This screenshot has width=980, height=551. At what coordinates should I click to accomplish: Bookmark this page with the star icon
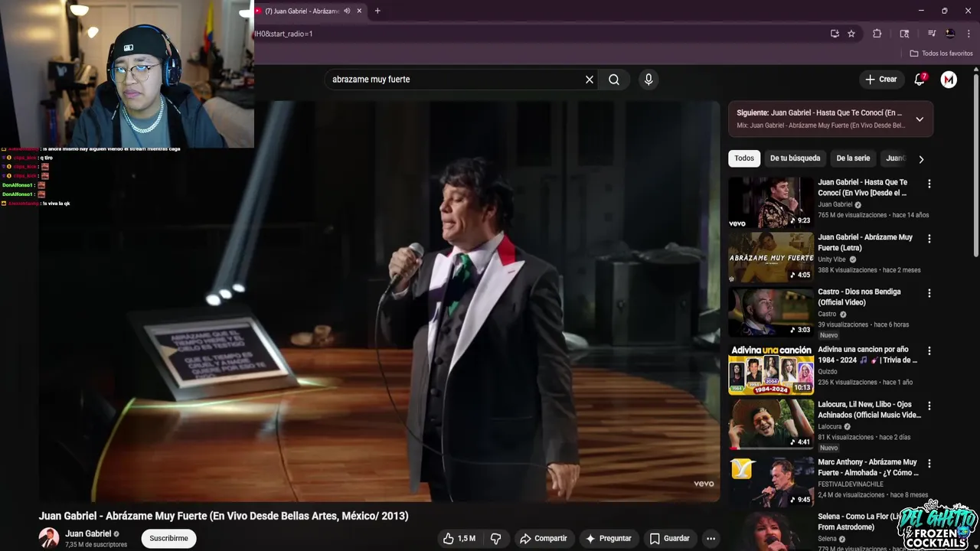[851, 34]
